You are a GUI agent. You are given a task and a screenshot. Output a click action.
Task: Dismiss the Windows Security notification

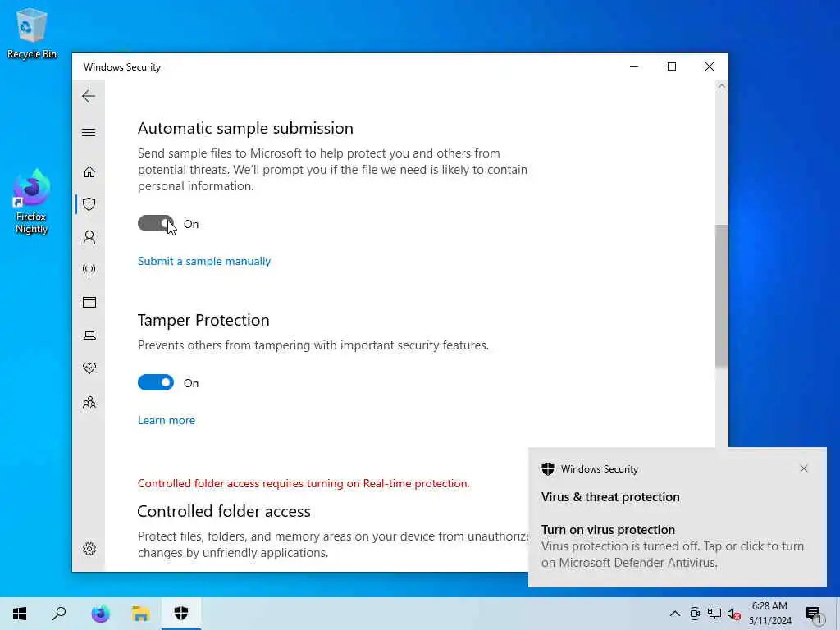(804, 468)
